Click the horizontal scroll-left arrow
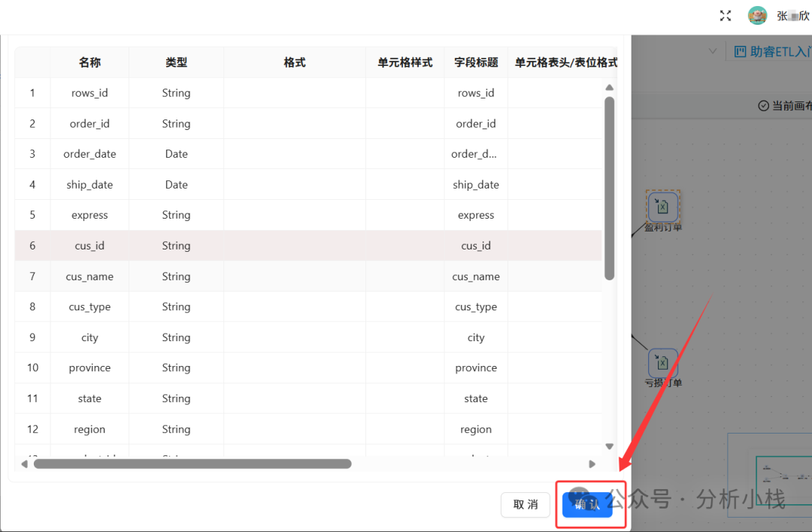The image size is (812, 532). pos(24,464)
